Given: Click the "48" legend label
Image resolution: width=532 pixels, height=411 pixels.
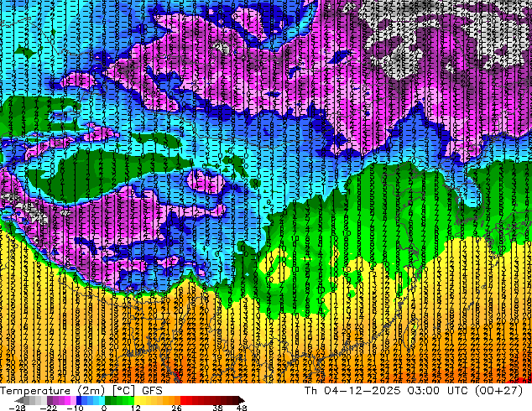Looking at the screenshot, I should [x=242, y=408].
